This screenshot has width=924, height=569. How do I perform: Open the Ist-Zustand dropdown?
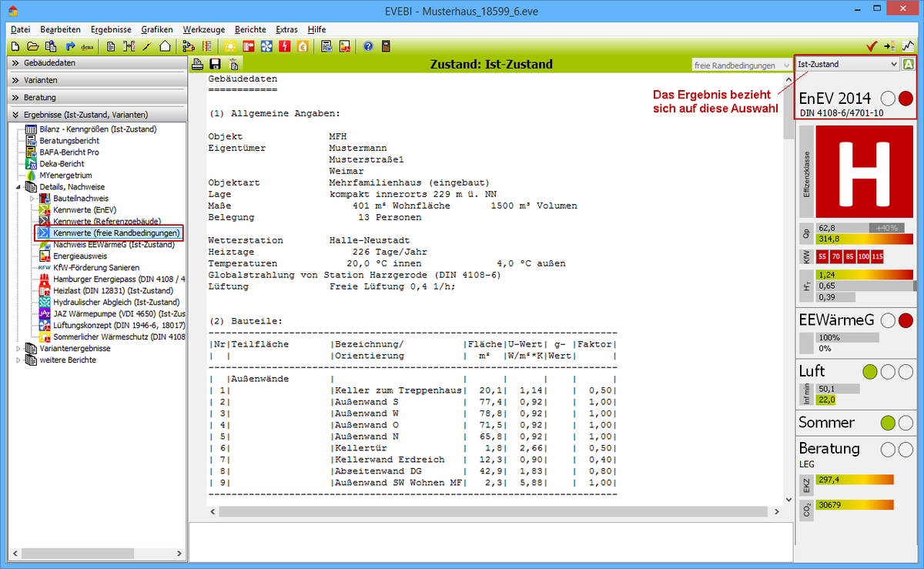click(893, 65)
